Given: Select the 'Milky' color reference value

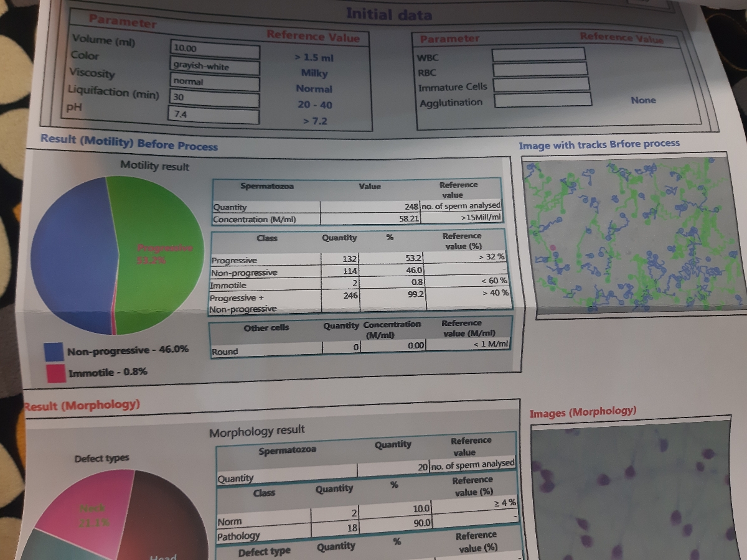Looking at the screenshot, I should (x=314, y=73).
